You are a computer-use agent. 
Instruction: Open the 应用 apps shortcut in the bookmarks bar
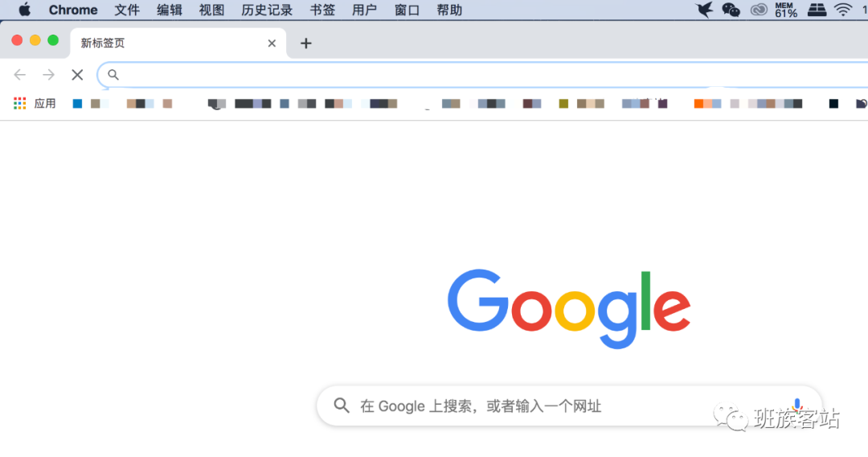point(35,104)
